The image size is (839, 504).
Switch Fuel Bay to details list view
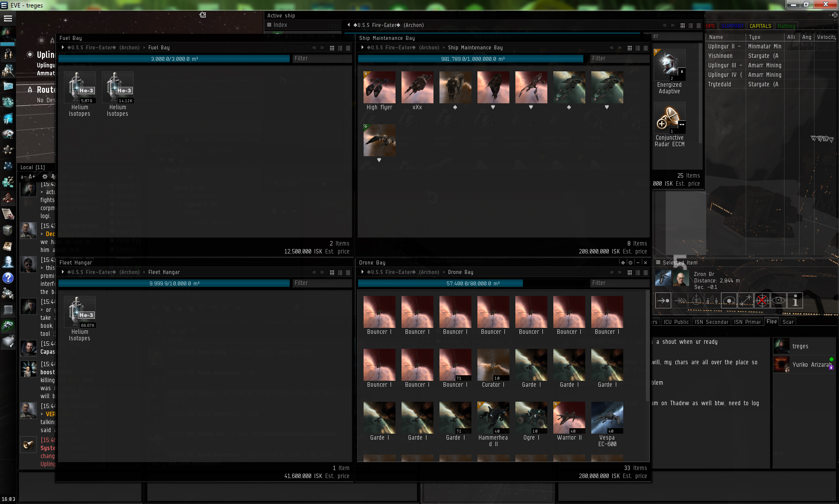point(340,48)
